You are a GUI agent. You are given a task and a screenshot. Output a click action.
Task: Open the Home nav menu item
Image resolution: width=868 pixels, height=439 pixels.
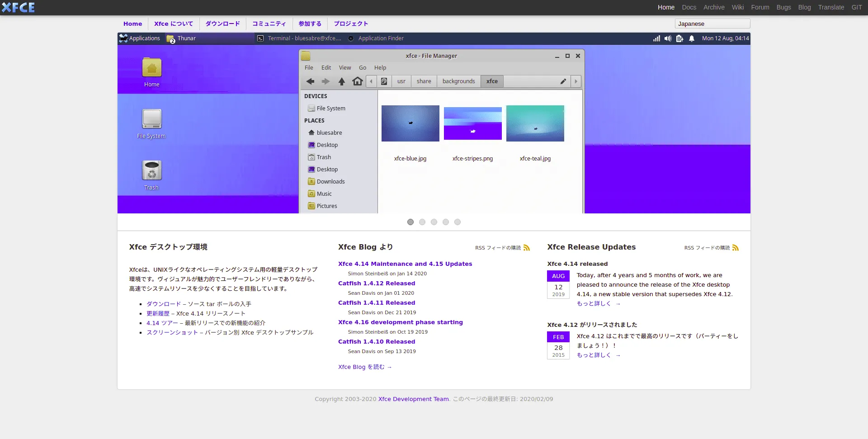[132, 24]
